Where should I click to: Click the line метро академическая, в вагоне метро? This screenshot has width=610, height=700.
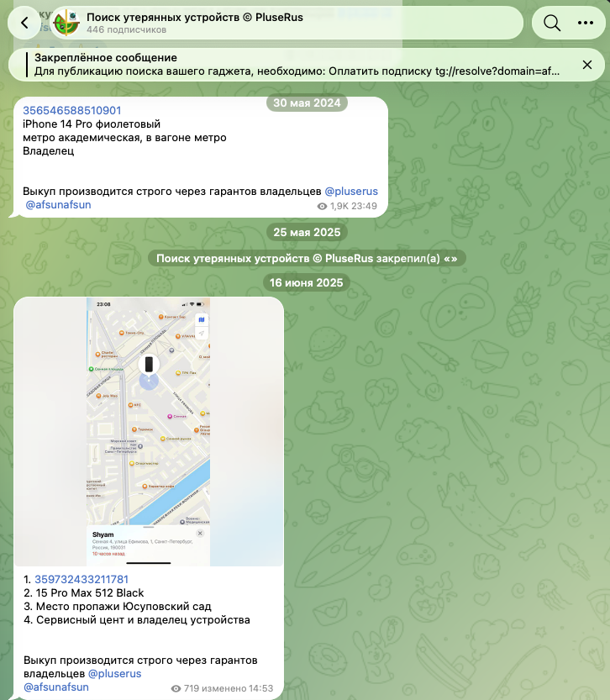click(x=124, y=138)
